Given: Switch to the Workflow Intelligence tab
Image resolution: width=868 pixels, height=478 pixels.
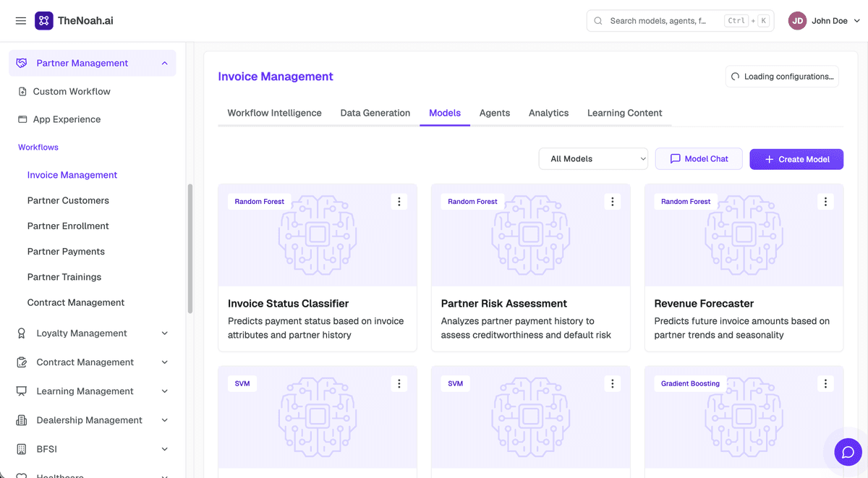Looking at the screenshot, I should click(275, 113).
